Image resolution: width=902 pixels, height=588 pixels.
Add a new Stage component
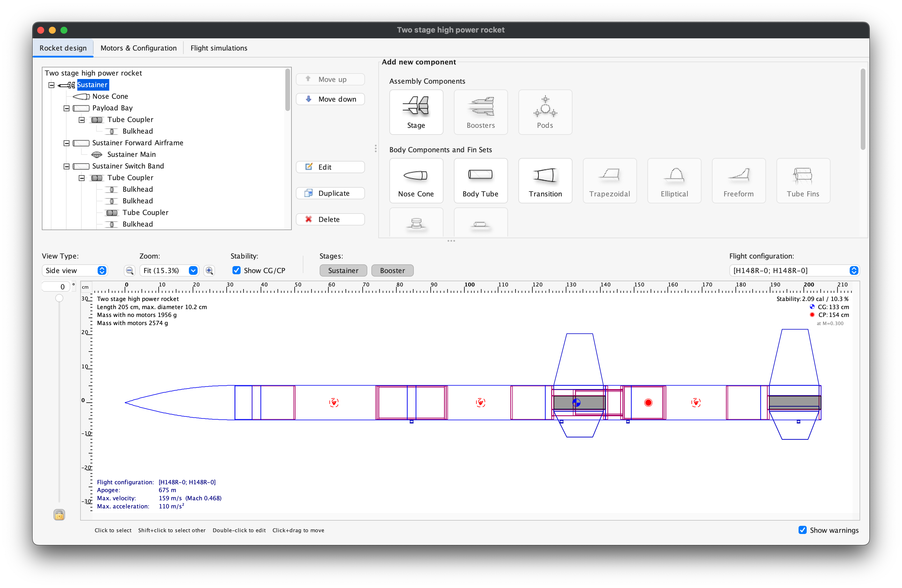pos(416,112)
